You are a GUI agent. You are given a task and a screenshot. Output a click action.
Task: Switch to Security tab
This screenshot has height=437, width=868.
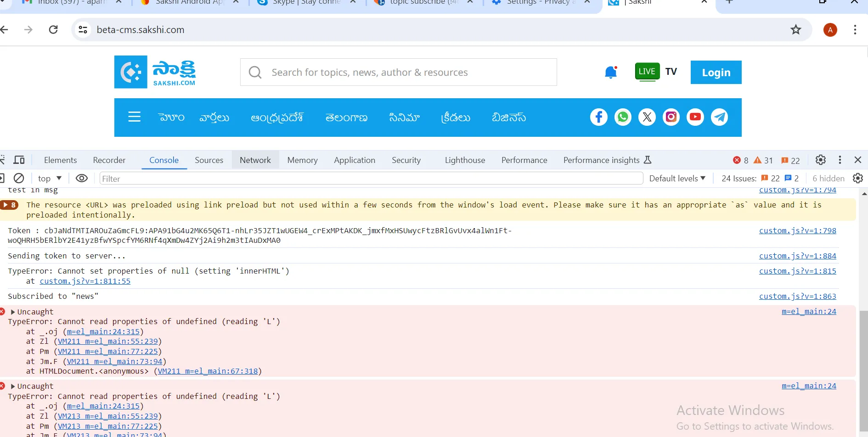pos(406,160)
